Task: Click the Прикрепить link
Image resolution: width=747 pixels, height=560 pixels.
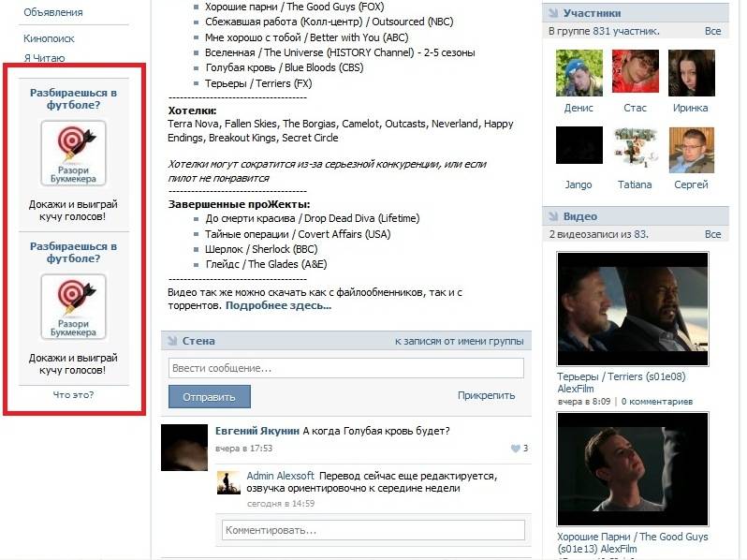Action: click(486, 395)
